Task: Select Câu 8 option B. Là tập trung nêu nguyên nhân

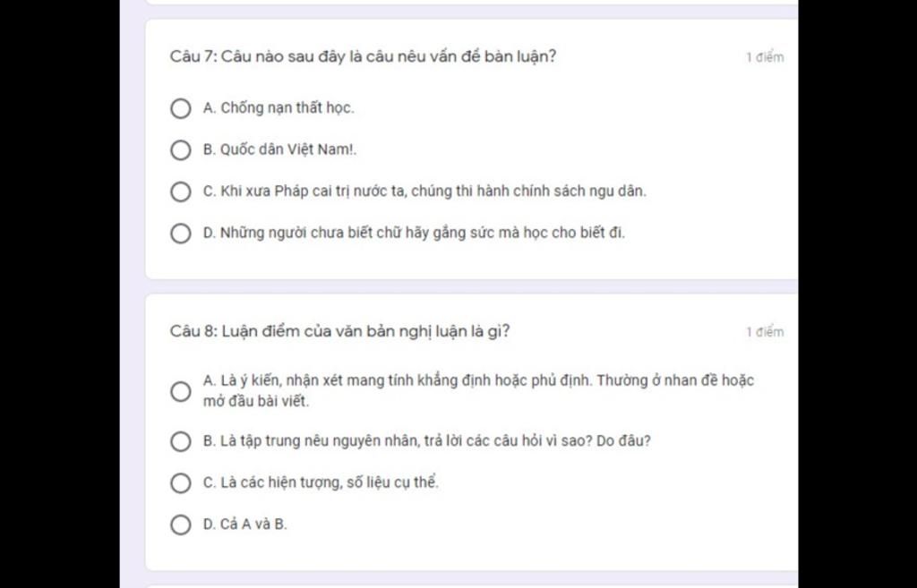Action: pyautogui.click(x=181, y=442)
